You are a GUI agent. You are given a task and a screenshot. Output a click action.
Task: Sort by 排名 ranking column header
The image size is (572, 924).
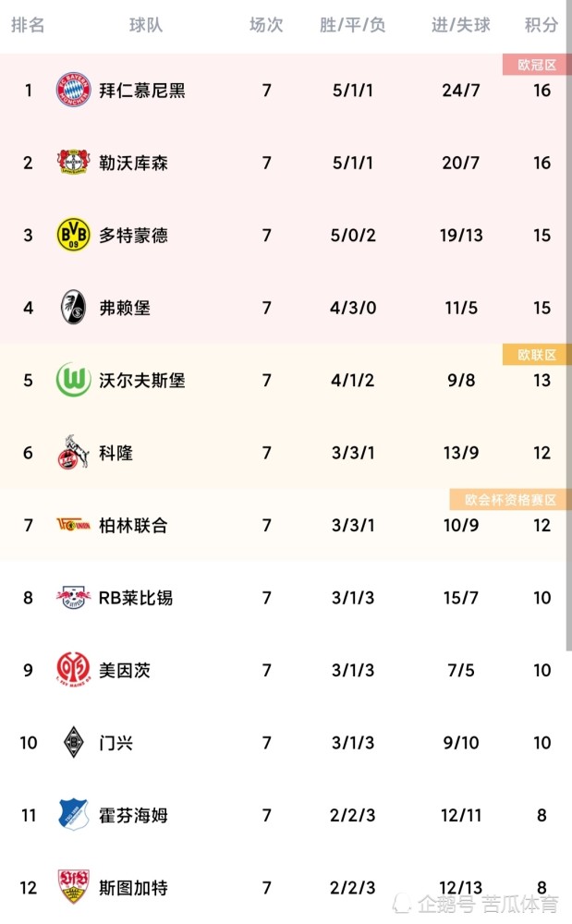coord(28,25)
